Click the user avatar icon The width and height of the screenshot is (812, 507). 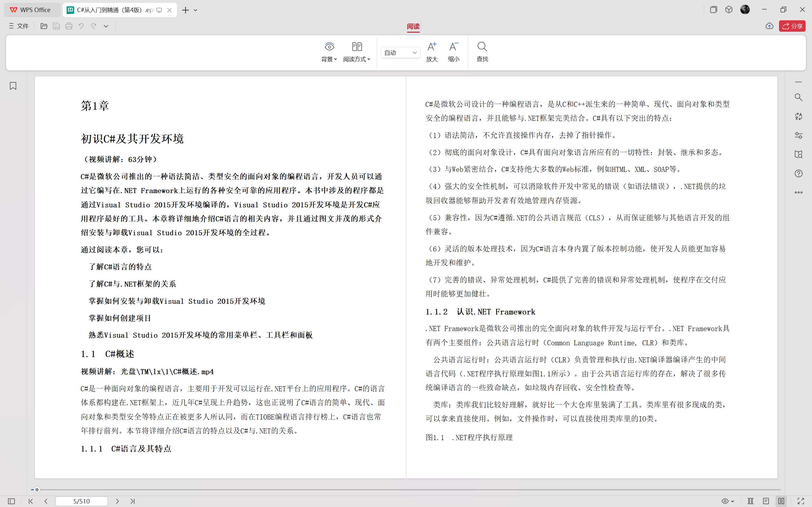[745, 10]
